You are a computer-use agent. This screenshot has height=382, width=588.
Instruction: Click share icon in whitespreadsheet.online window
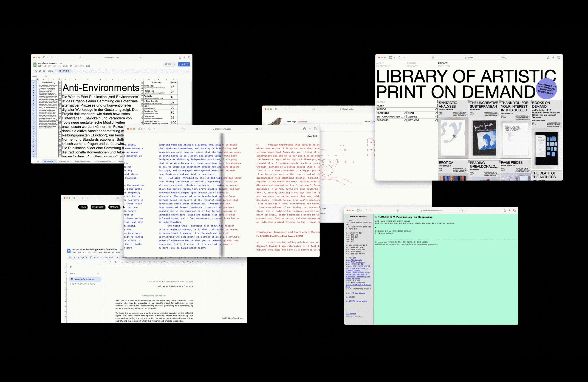(x=505, y=210)
